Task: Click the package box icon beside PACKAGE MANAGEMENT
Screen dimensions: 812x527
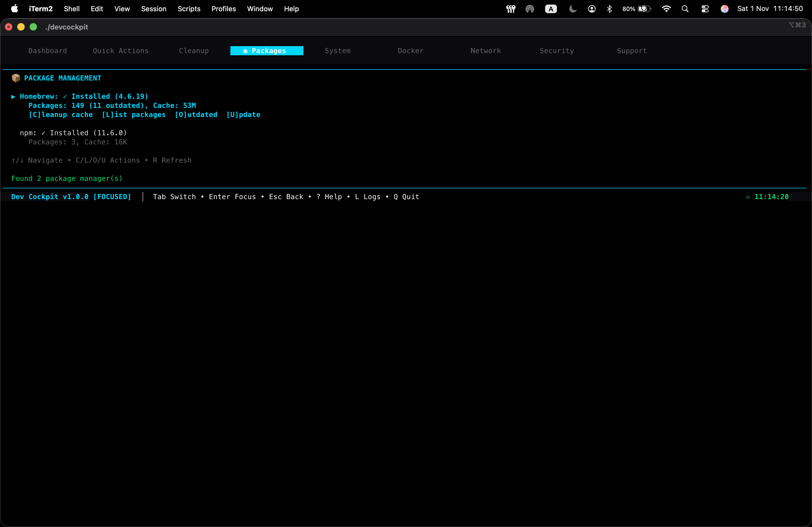Action: click(x=16, y=78)
